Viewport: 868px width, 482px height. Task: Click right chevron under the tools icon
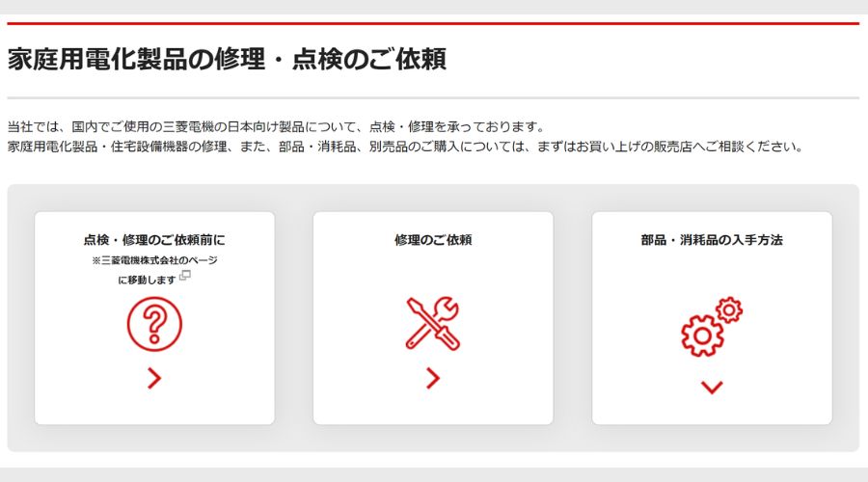(433, 379)
